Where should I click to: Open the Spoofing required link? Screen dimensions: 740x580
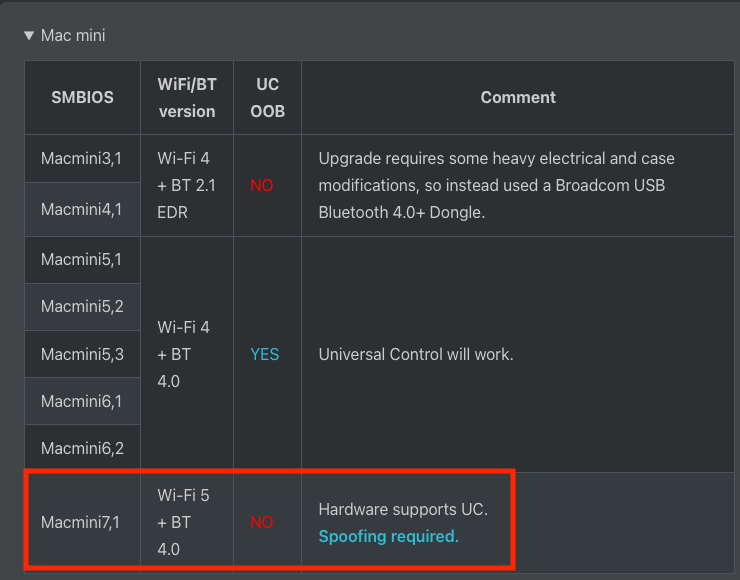[x=388, y=536]
